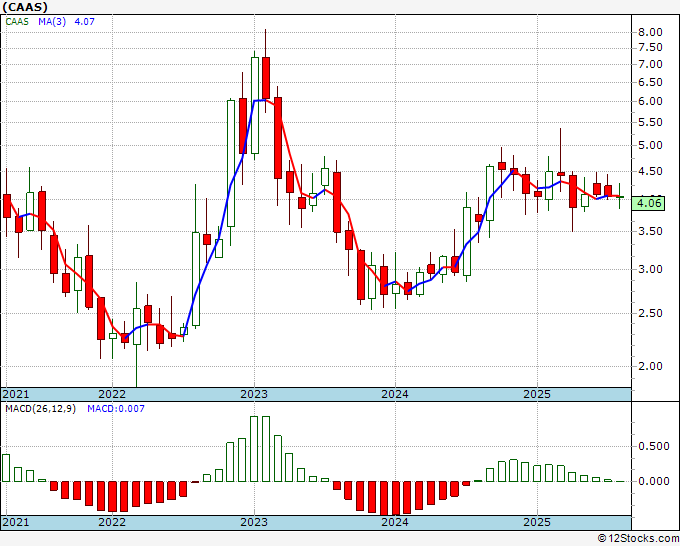Click the 0.000 MACD axis label
Viewport: 680px width, 546px height.
pyautogui.click(x=654, y=481)
